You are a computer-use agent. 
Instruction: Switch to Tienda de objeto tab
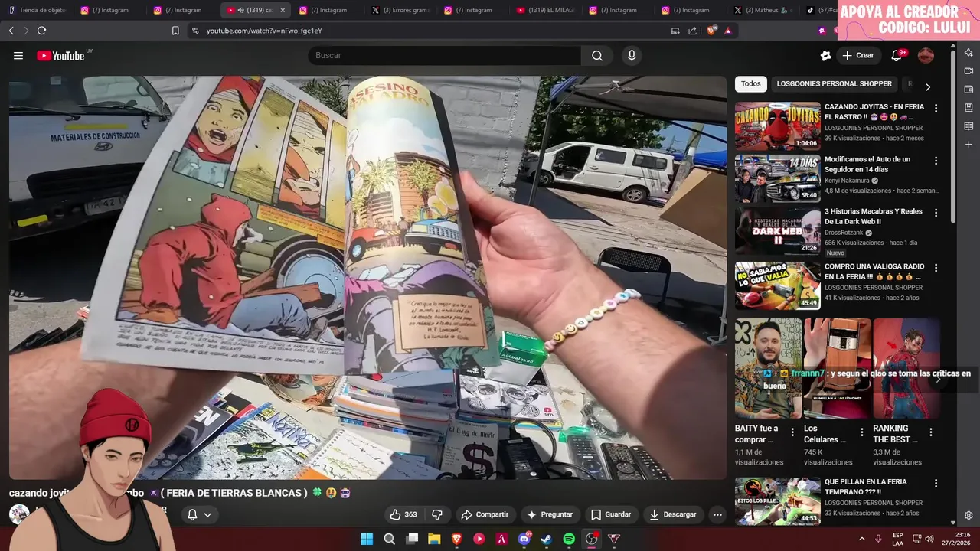[38, 10]
